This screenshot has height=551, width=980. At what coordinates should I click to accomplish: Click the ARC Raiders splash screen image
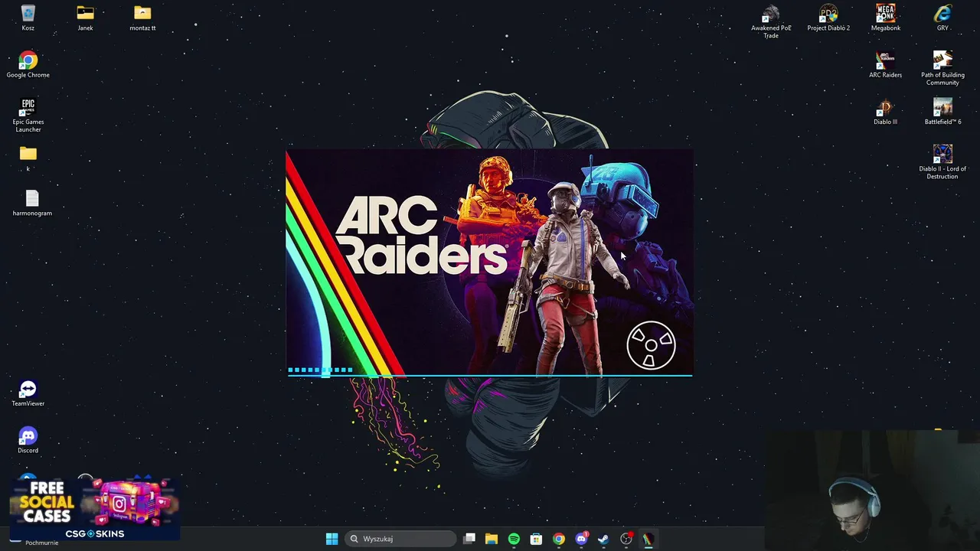tap(490, 263)
